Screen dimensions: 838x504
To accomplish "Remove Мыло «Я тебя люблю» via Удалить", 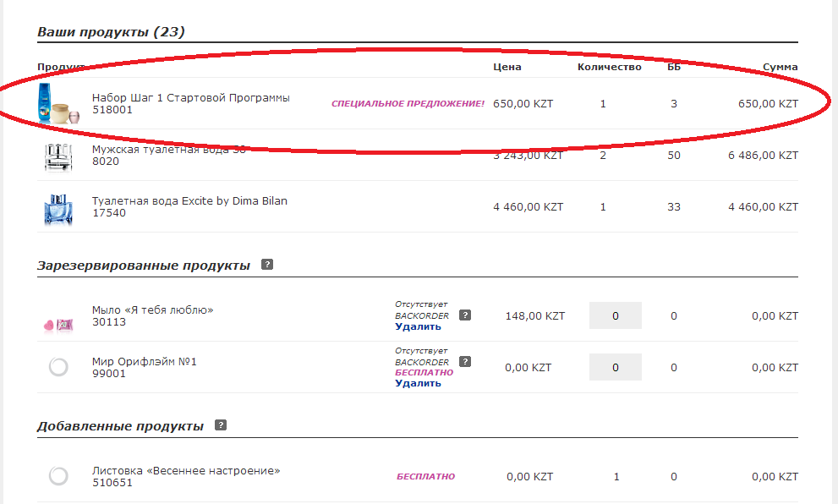I will point(418,326).
